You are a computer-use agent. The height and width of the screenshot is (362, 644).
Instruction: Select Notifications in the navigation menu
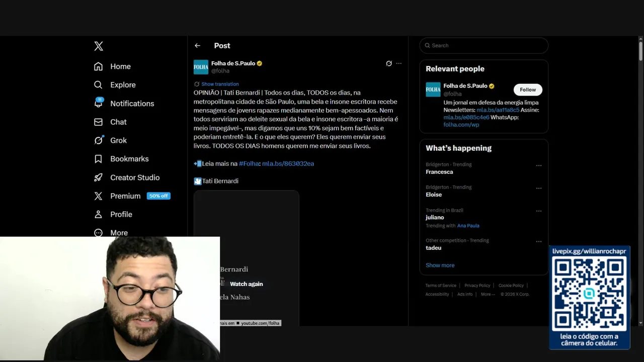(x=132, y=104)
